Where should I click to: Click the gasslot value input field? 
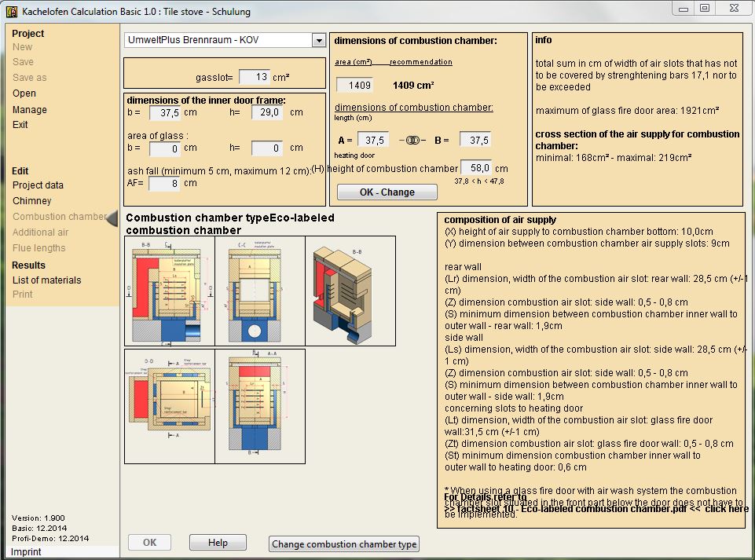(x=254, y=77)
